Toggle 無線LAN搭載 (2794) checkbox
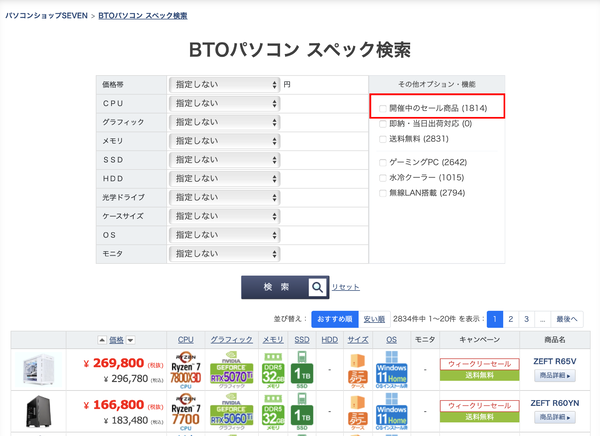 (383, 193)
